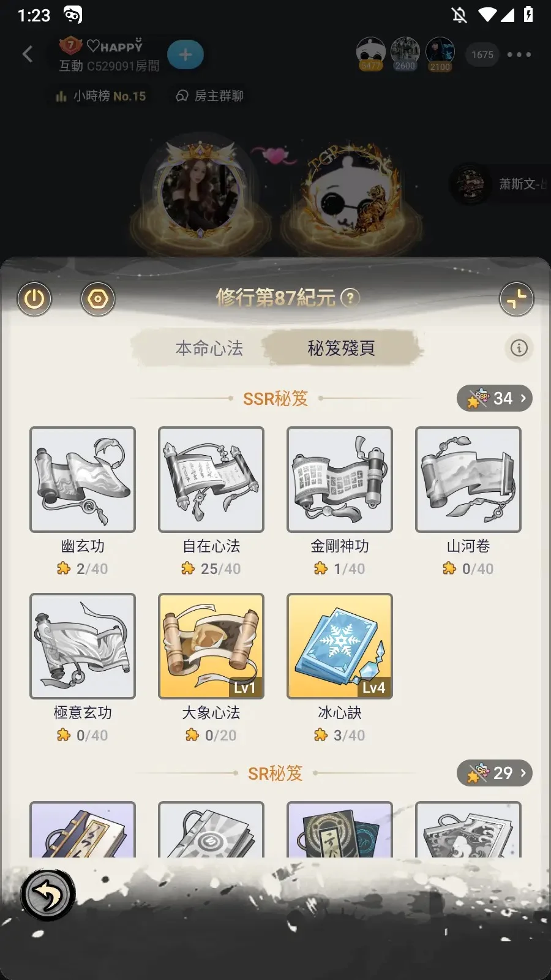Open the 小時榜 No.15 ranking

(101, 96)
